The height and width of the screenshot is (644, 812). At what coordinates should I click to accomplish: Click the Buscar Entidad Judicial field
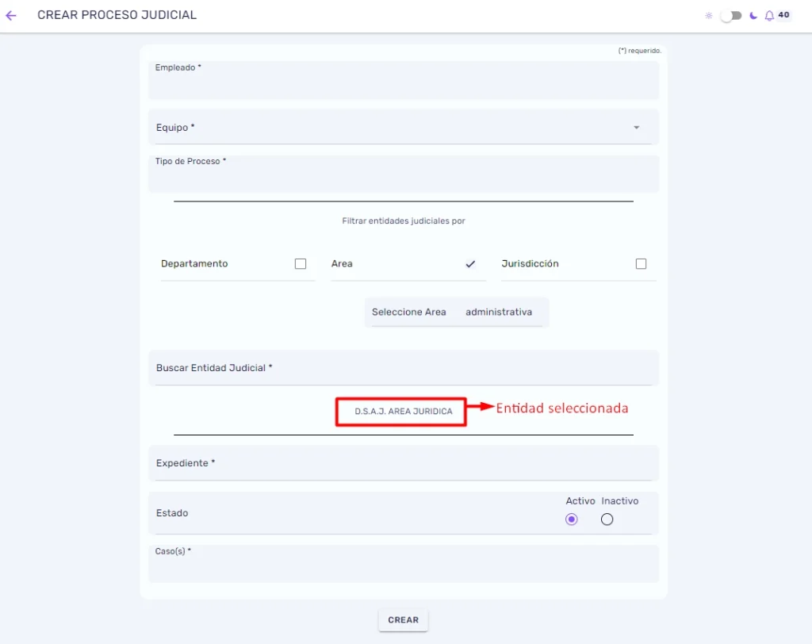pos(404,368)
